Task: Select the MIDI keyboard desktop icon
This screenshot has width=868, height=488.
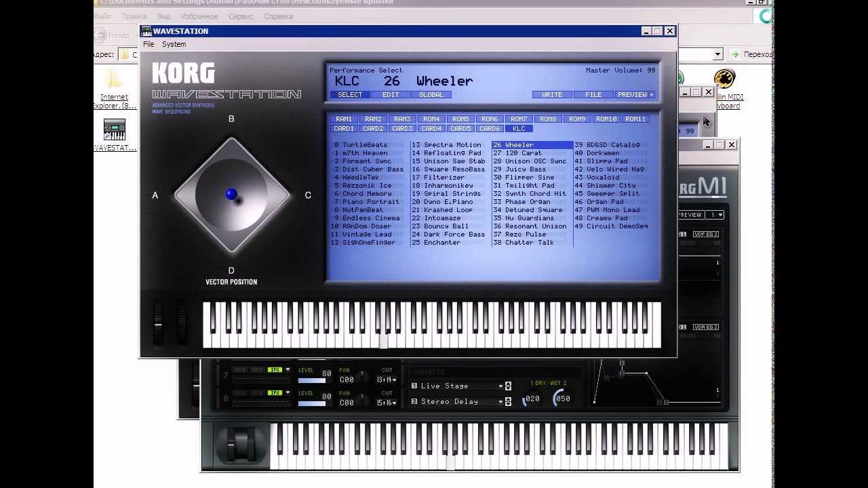Action: (x=724, y=79)
